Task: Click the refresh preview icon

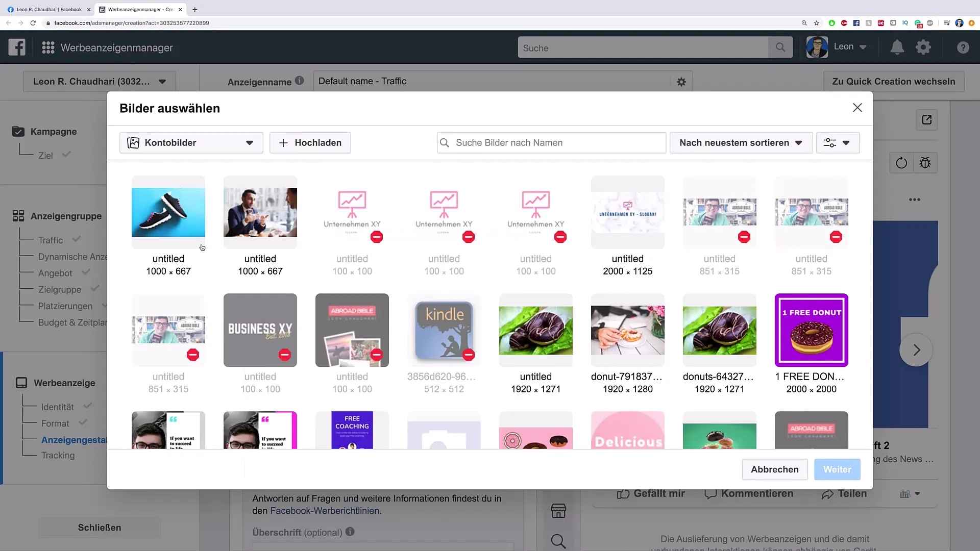Action: (901, 163)
